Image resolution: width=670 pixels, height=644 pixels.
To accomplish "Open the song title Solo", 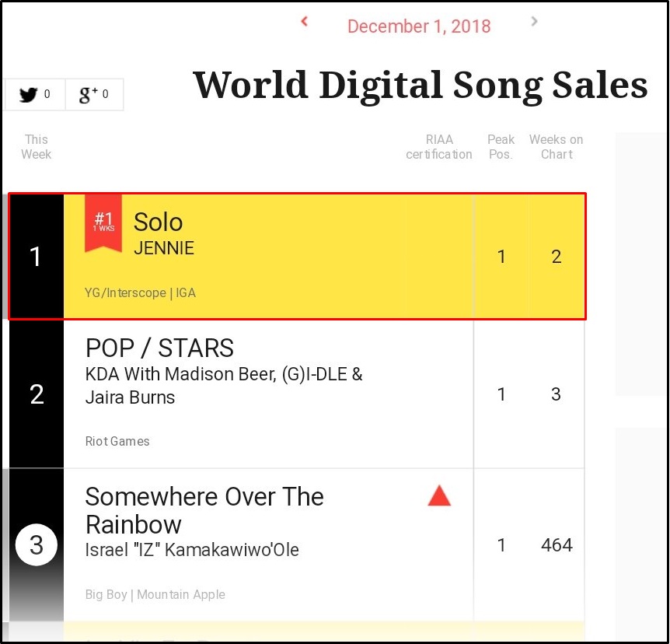I will click(158, 222).
